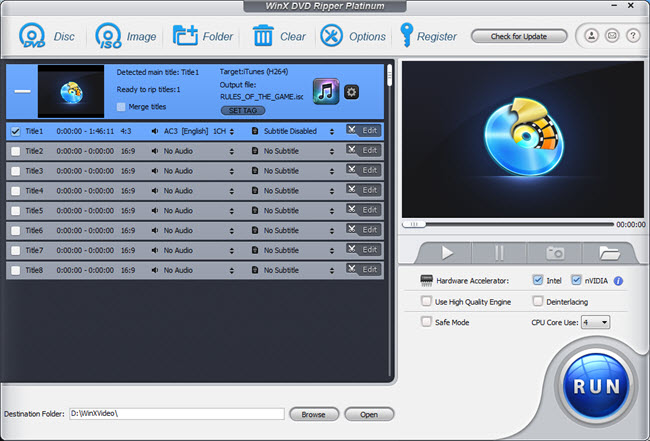650x441 pixels.
Task: Edit Title2 with scissors button
Action: (x=364, y=150)
